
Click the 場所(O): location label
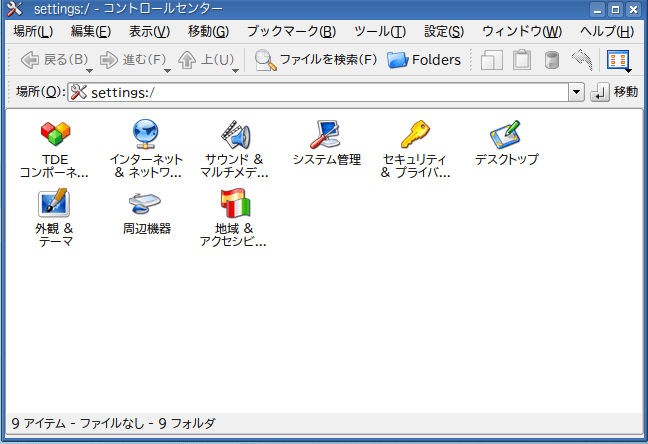(40, 91)
